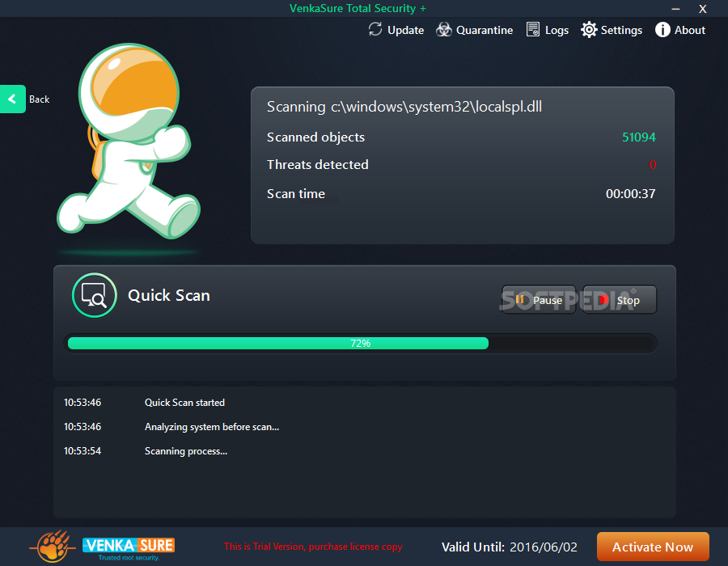Screen dimensions: 728x566
Task: Click the 72% scan progress bar
Action: (360, 344)
